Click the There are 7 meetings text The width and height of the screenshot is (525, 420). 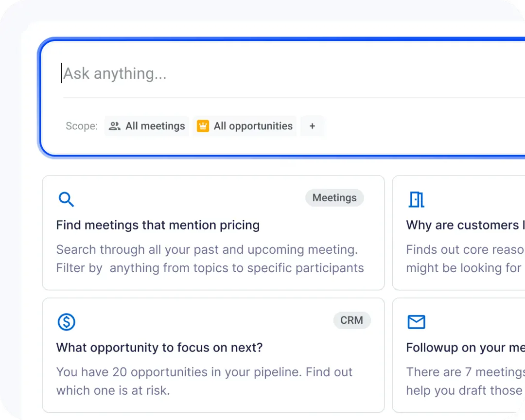pyautogui.click(x=465, y=381)
